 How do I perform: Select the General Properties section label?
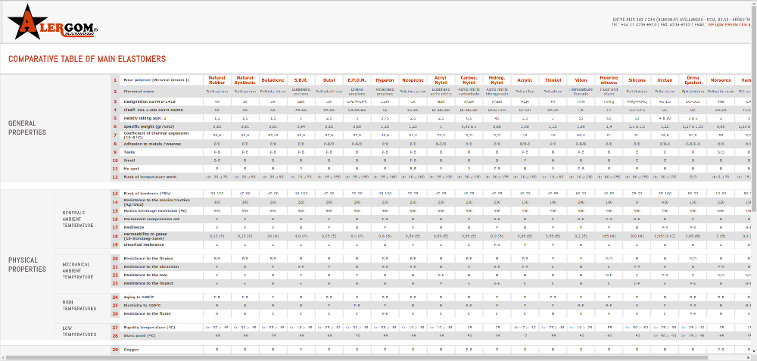click(x=28, y=127)
